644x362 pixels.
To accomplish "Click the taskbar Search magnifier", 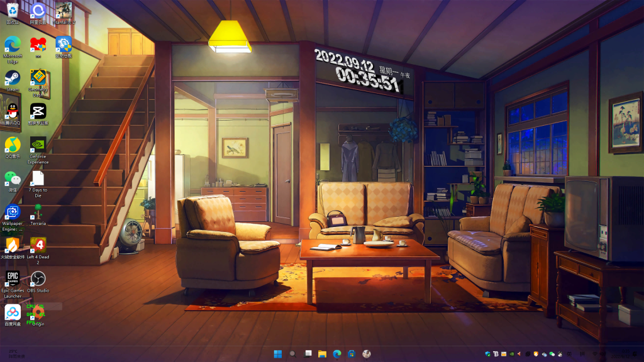I will [x=292, y=354].
